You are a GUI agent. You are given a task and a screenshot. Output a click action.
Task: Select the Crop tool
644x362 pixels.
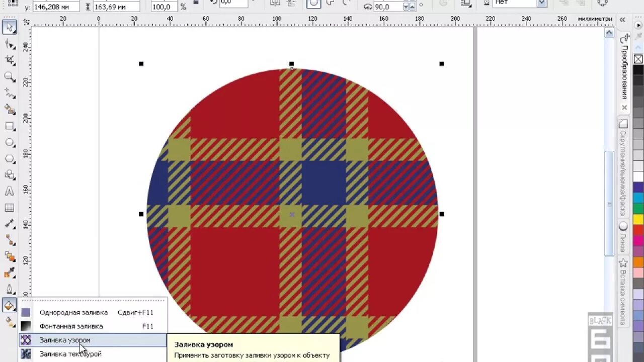(9, 60)
